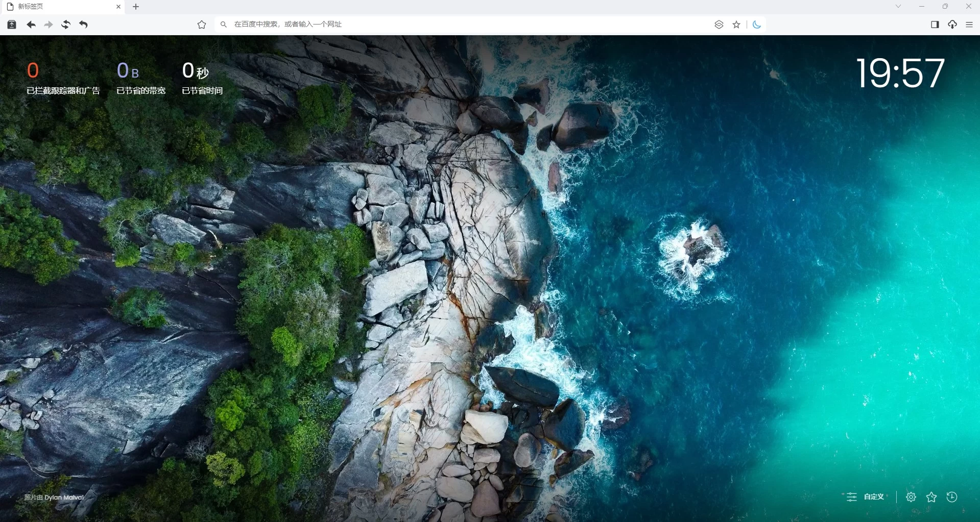Image resolution: width=980 pixels, height=522 pixels.
Task: Toggle favorites star at bottom right corner
Action: point(932,496)
